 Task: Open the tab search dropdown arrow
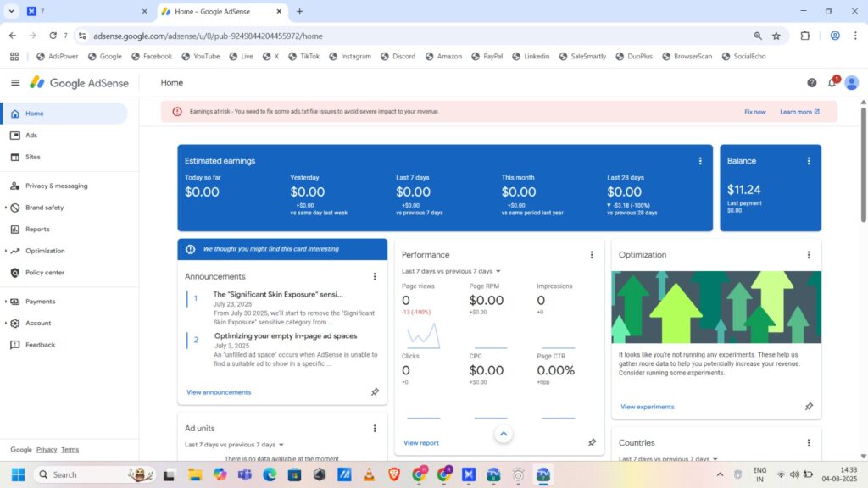(11, 11)
